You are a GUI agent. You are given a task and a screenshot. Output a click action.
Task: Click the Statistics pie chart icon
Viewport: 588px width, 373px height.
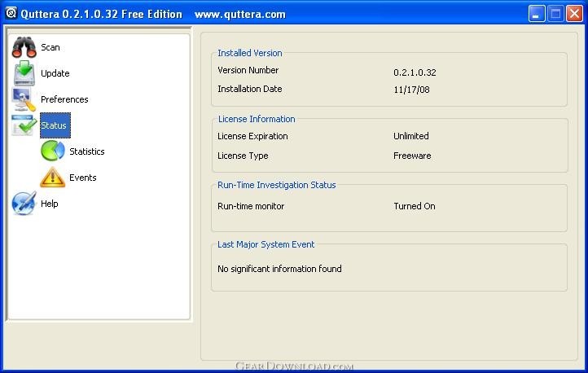click(53, 151)
